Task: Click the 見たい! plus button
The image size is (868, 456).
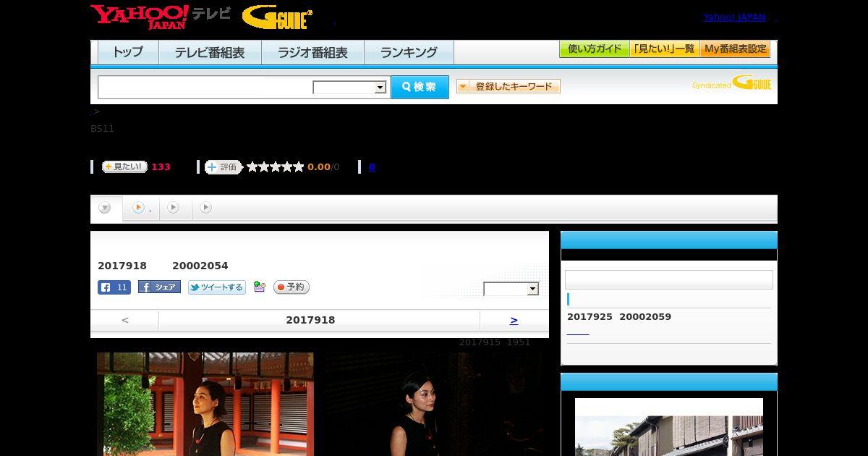Action: pos(124,166)
